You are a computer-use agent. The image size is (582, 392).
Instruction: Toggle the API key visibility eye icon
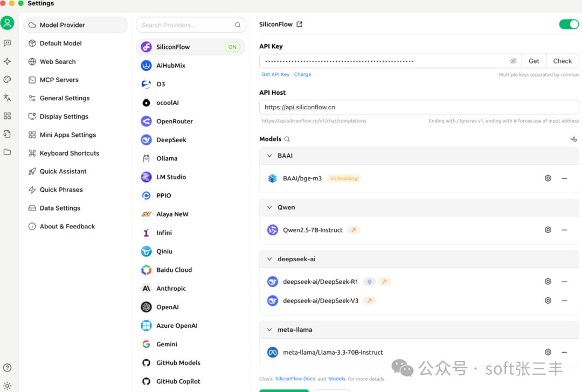513,61
